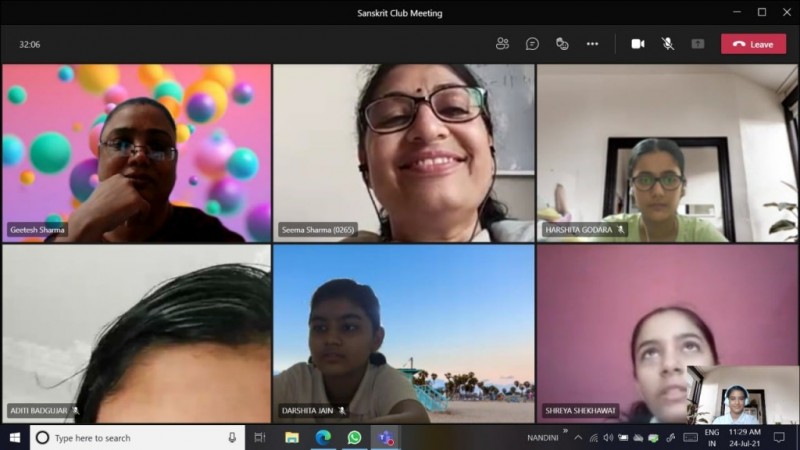
Task: Expand NANDINI toolbar chevron overflow
Action: [565, 431]
